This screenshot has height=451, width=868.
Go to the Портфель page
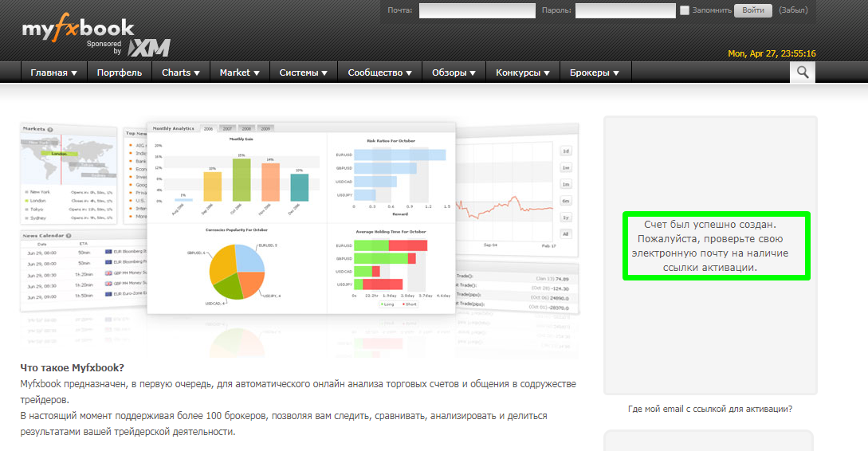coord(119,73)
